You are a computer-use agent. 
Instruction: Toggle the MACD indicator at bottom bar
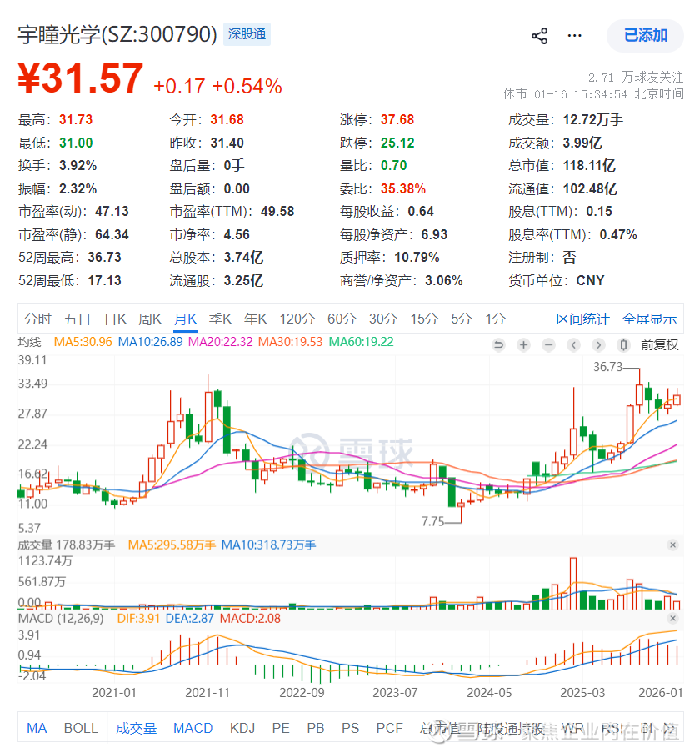click(x=192, y=728)
